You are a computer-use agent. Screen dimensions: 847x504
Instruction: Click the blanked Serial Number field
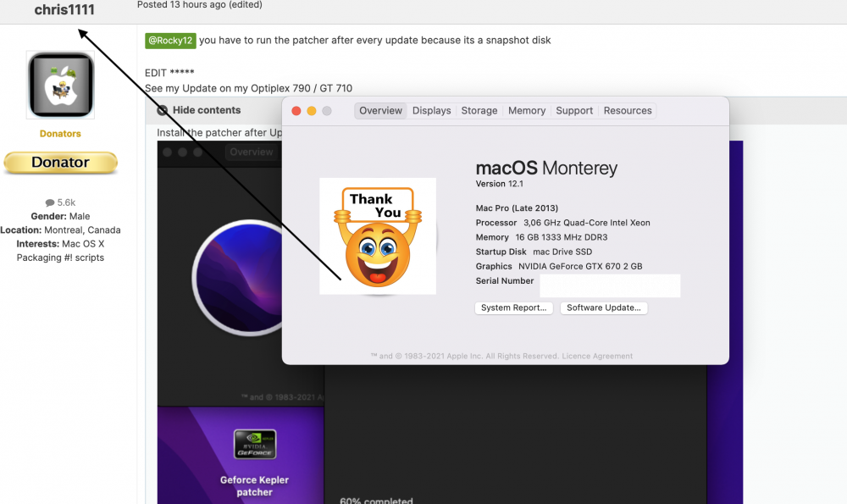pyautogui.click(x=610, y=285)
